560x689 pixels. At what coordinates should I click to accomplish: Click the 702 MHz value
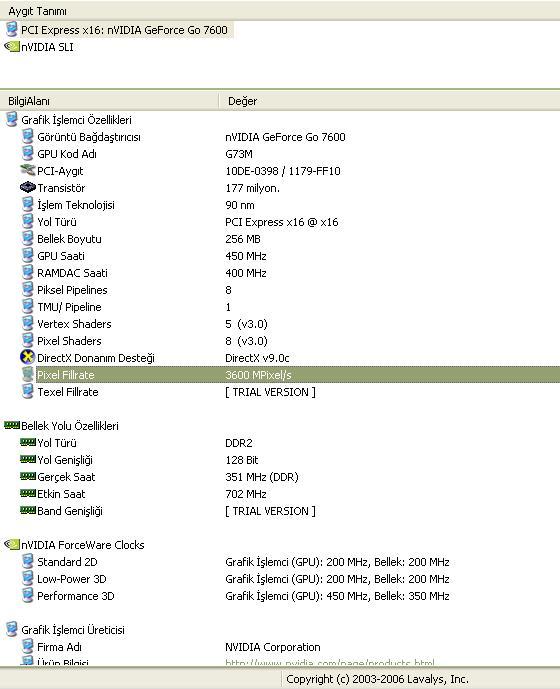[246, 494]
